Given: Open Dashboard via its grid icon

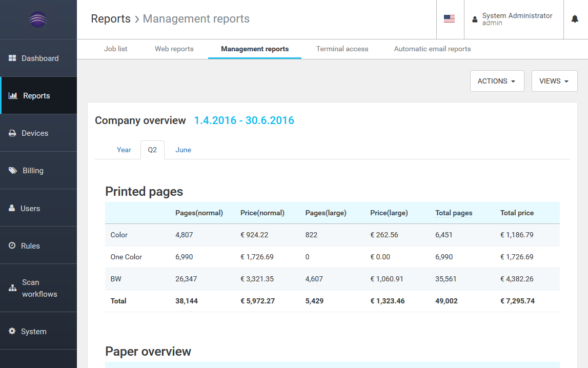Looking at the screenshot, I should click(x=13, y=58).
